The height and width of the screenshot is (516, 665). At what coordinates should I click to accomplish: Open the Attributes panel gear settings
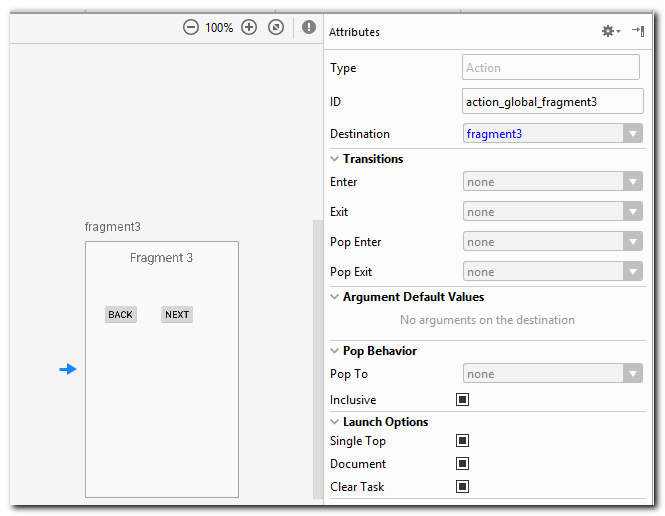pos(609,31)
